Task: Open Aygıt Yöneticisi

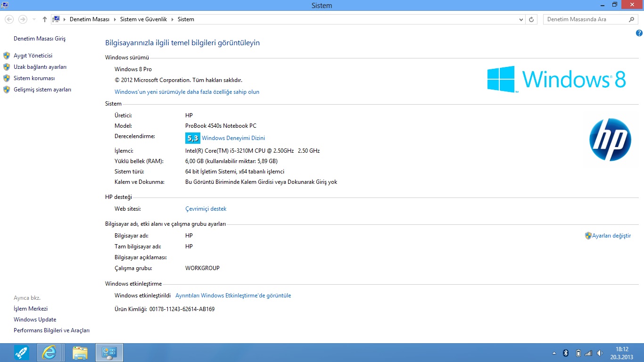Action: click(x=33, y=56)
